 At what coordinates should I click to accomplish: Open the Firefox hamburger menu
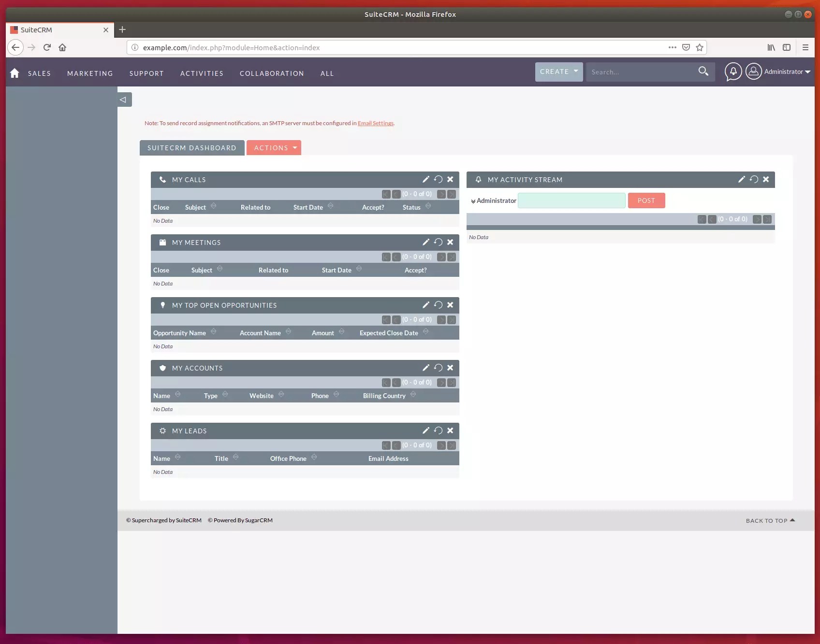(x=805, y=47)
